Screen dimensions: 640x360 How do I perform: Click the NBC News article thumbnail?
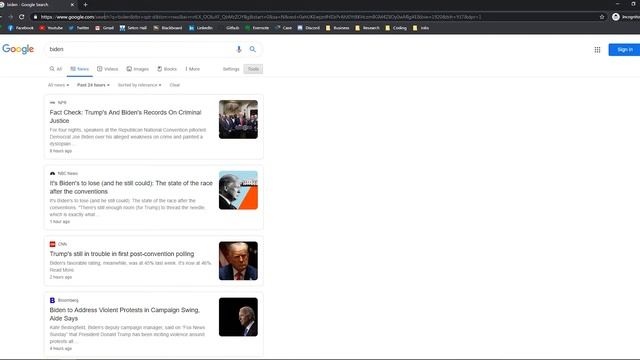pyautogui.click(x=238, y=190)
